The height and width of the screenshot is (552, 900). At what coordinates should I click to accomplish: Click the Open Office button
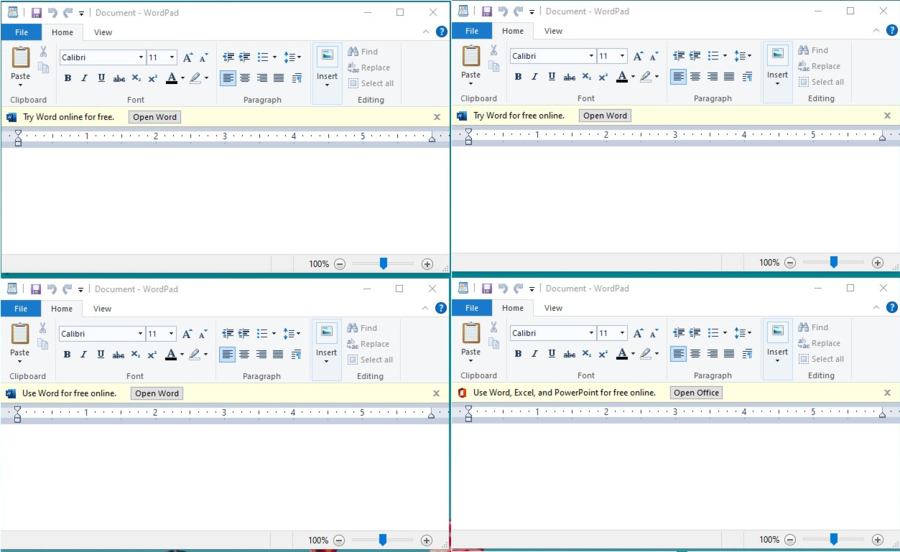click(x=696, y=393)
